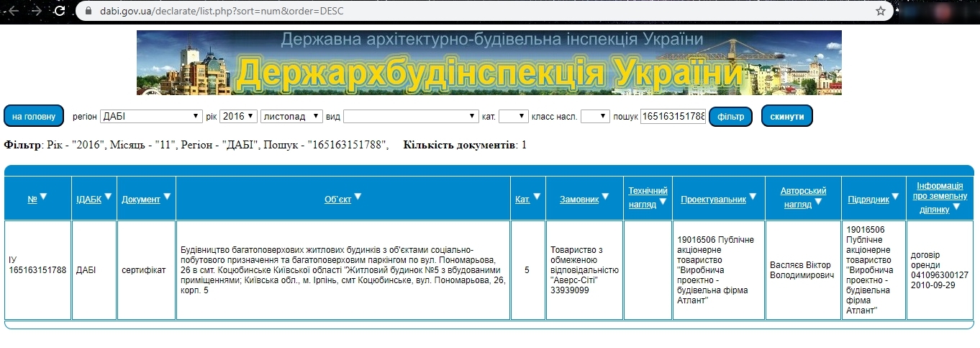This screenshot has width=980, height=348.
Task: Sort by Замовник column header link
Action: (579, 200)
